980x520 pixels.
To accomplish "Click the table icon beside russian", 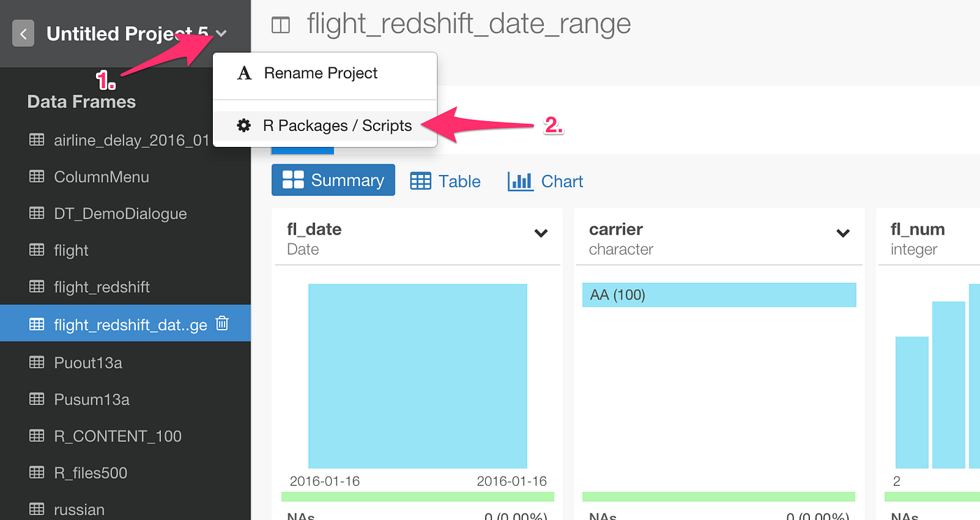I will tap(36, 510).
